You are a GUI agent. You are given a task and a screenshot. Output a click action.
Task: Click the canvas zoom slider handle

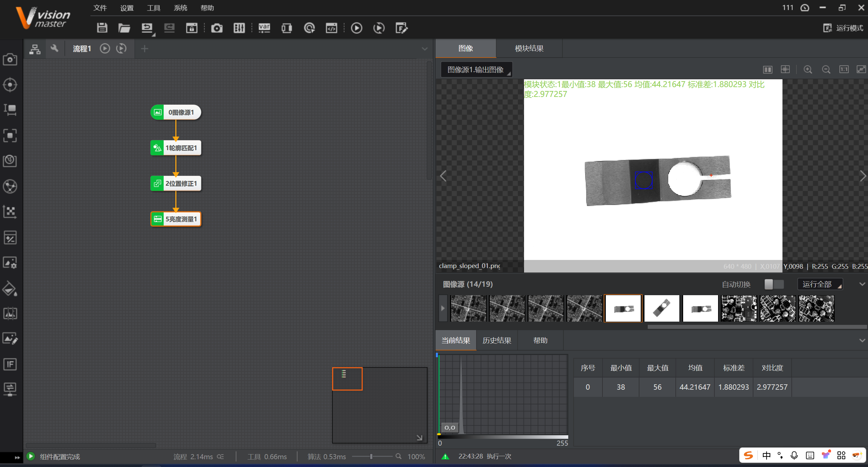click(x=371, y=456)
